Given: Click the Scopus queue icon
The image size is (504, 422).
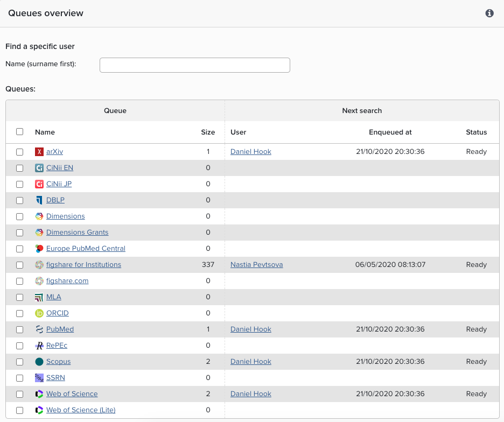Looking at the screenshot, I should [39, 362].
